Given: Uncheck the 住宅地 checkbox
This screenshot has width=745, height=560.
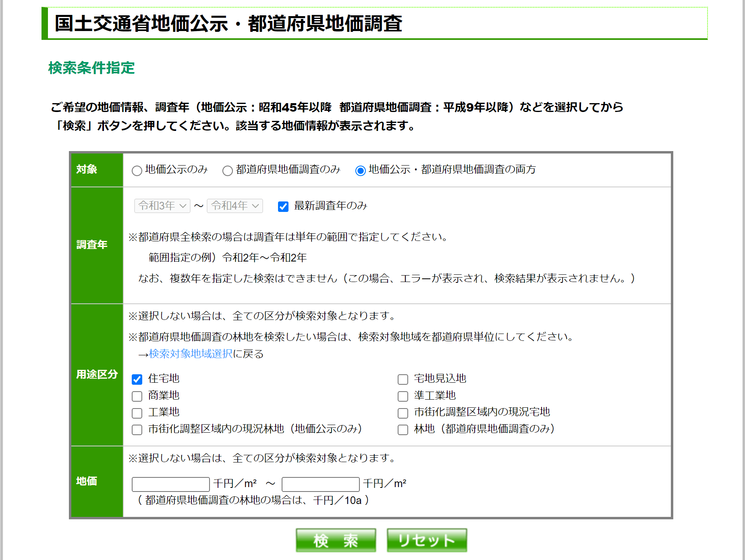Looking at the screenshot, I should click(137, 379).
